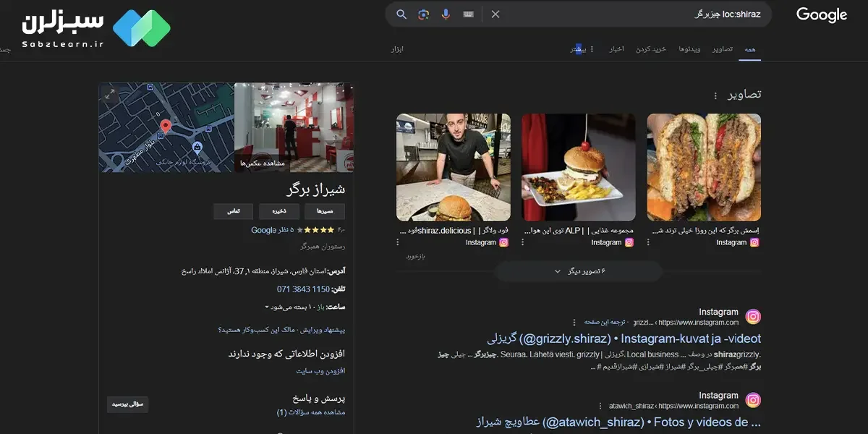Click the تماس call button

(x=233, y=211)
